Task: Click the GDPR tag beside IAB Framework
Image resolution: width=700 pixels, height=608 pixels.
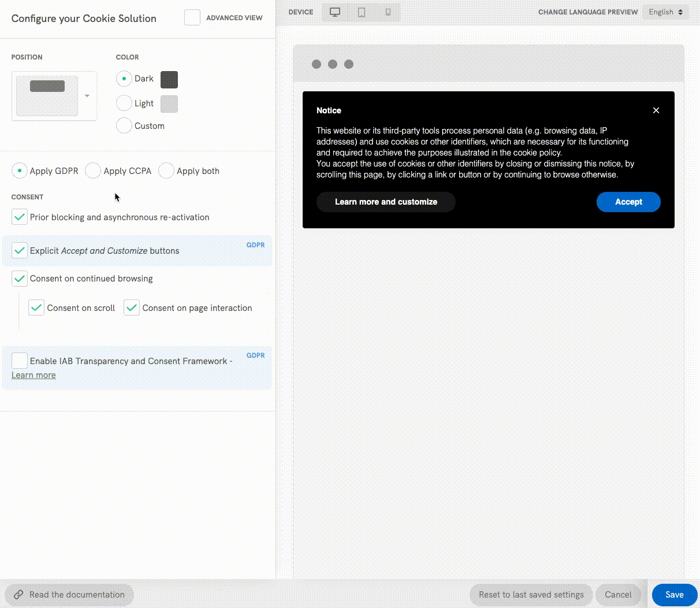Action: pyautogui.click(x=255, y=355)
